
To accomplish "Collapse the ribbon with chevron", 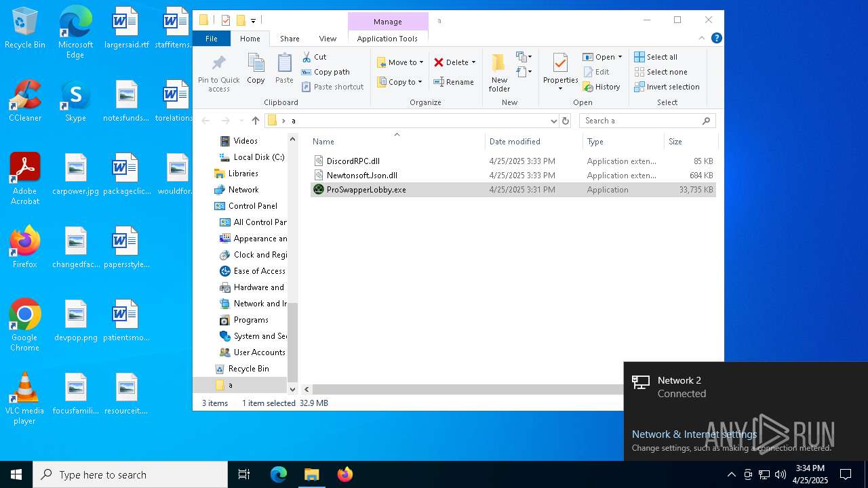I will (x=702, y=38).
